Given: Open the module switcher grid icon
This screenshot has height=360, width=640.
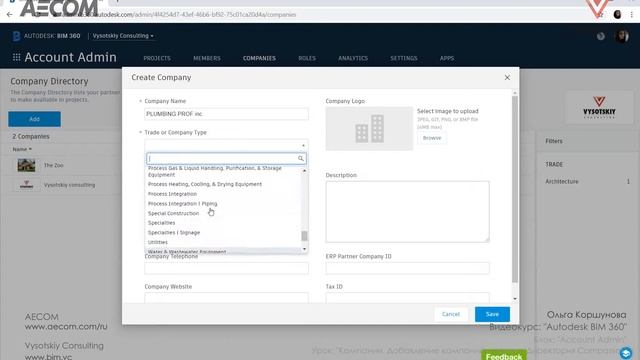Looking at the screenshot, I should 16,58.
